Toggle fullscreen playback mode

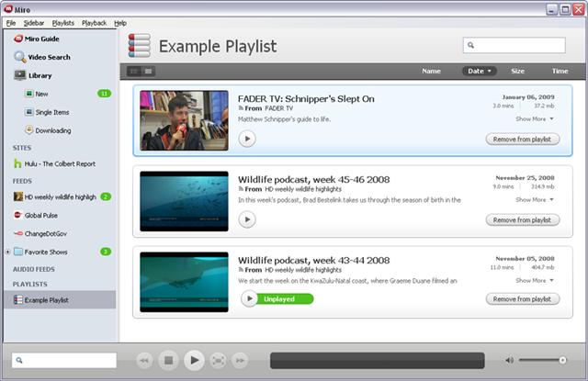(x=218, y=361)
